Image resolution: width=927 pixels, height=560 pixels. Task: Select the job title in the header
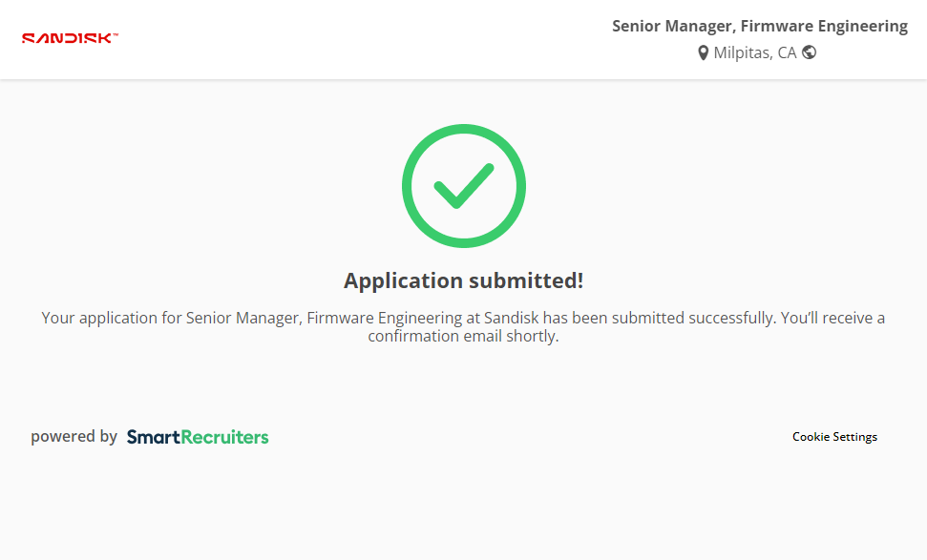click(759, 26)
